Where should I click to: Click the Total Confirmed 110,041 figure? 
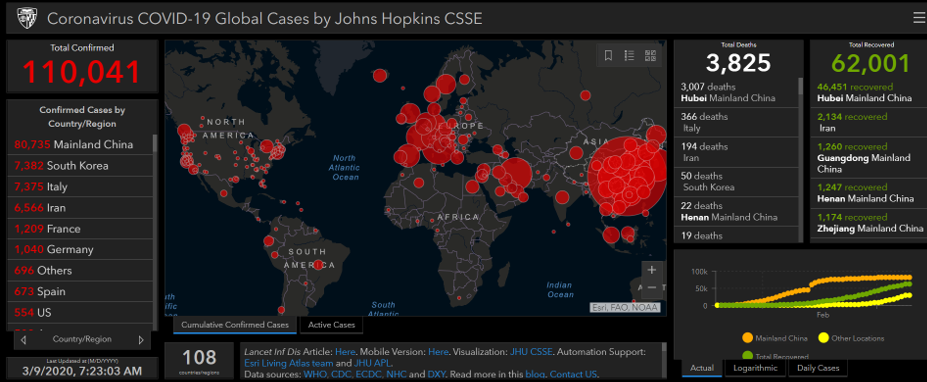82,72
